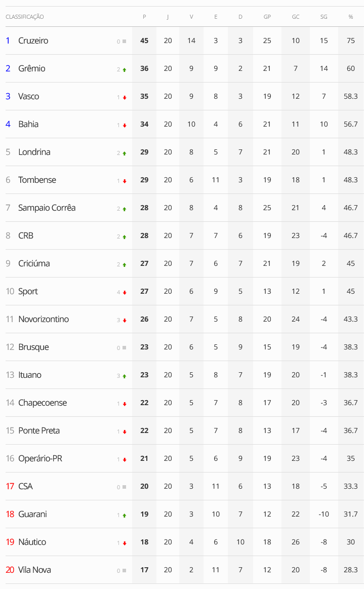Click the green up arrow beside Ituano
This screenshot has height=589, width=364.
coord(125,376)
